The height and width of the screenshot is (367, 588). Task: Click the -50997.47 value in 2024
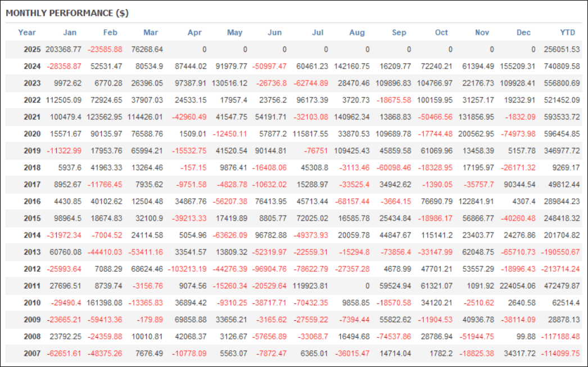point(270,66)
